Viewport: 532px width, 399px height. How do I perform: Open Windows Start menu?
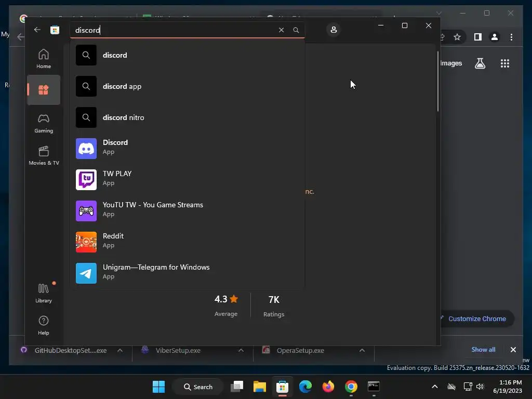159,387
